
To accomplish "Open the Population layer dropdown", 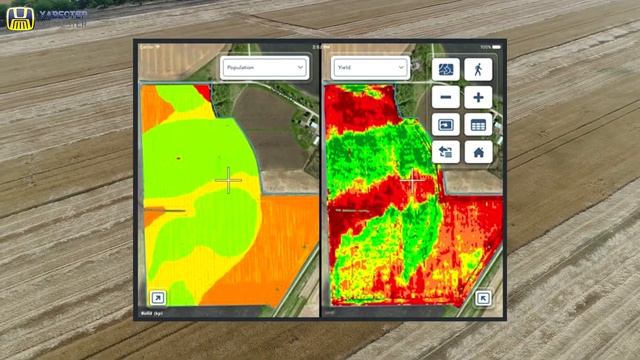I will (264, 67).
